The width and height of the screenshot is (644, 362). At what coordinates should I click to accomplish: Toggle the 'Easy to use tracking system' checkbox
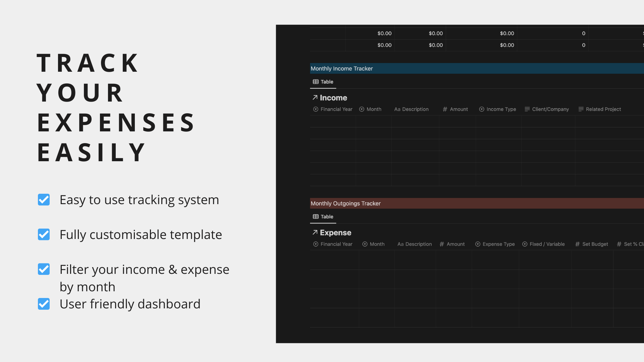pyautogui.click(x=44, y=200)
